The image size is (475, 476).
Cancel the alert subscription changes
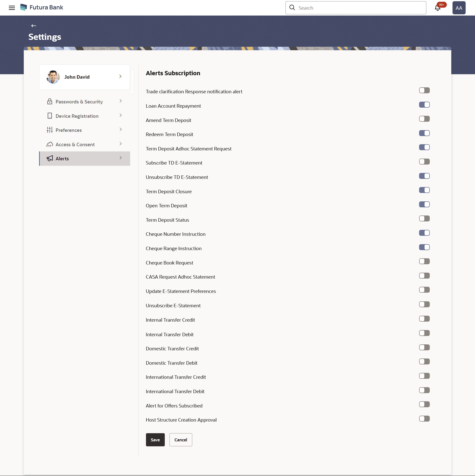(x=181, y=440)
